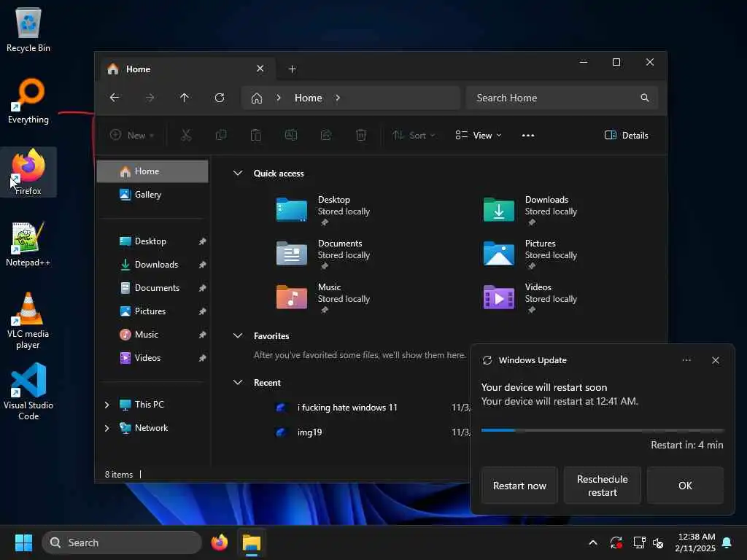Open Firefox from the taskbar

pos(220,542)
